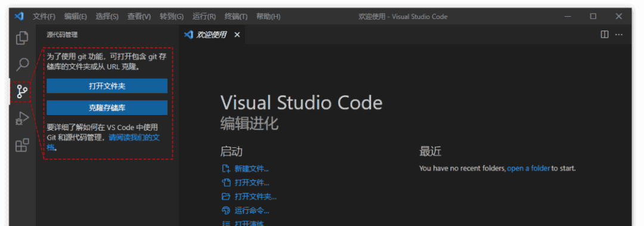Open the Extensions view in activity bar

pyautogui.click(x=22, y=145)
